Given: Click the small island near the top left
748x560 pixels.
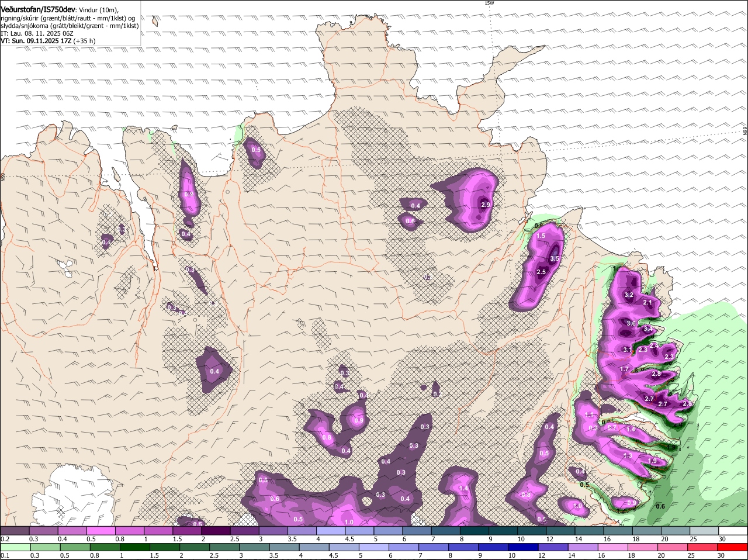Looking at the screenshot, I should (155, 22).
